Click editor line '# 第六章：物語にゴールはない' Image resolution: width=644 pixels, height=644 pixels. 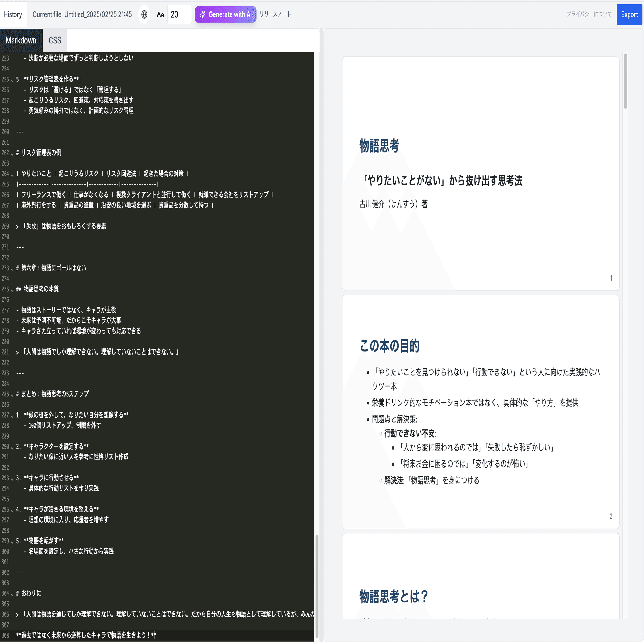click(x=51, y=268)
